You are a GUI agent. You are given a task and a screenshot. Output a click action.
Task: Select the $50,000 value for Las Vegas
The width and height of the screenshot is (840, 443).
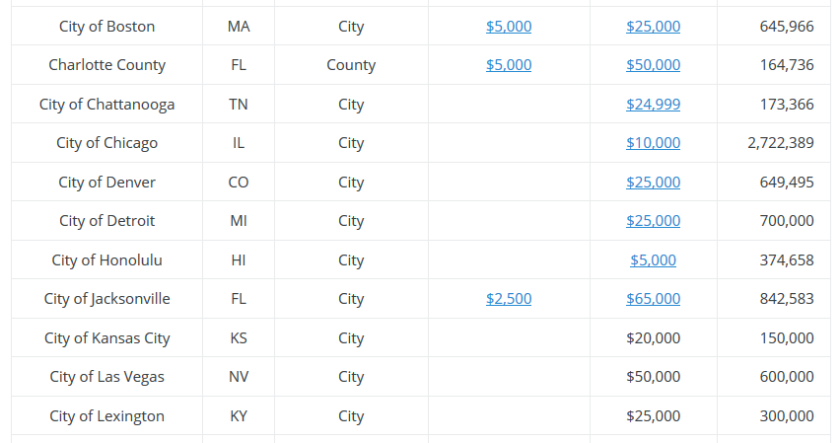coord(653,377)
